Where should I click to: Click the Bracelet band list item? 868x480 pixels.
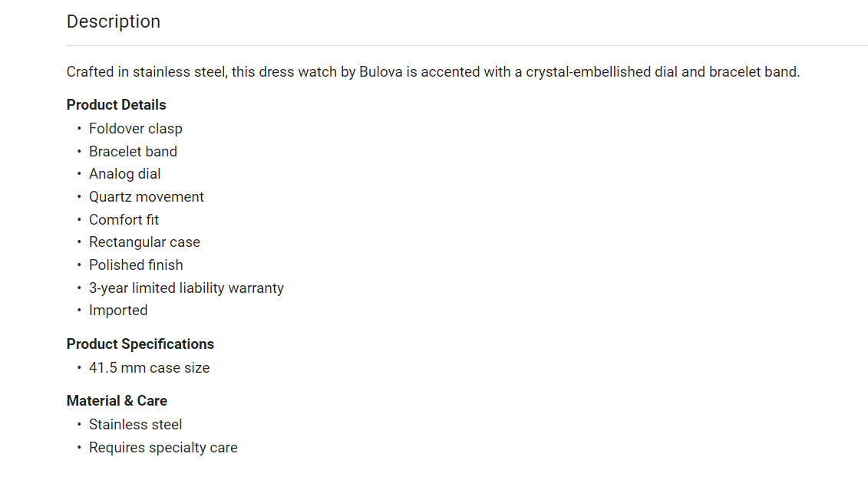tap(133, 151)
